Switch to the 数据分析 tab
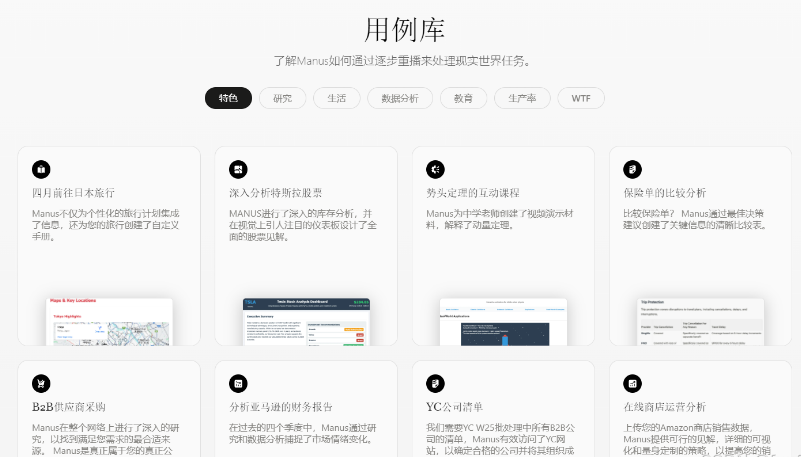Viewport: 801px width, 457px height. pyautogui.click(x=400, y=98)
